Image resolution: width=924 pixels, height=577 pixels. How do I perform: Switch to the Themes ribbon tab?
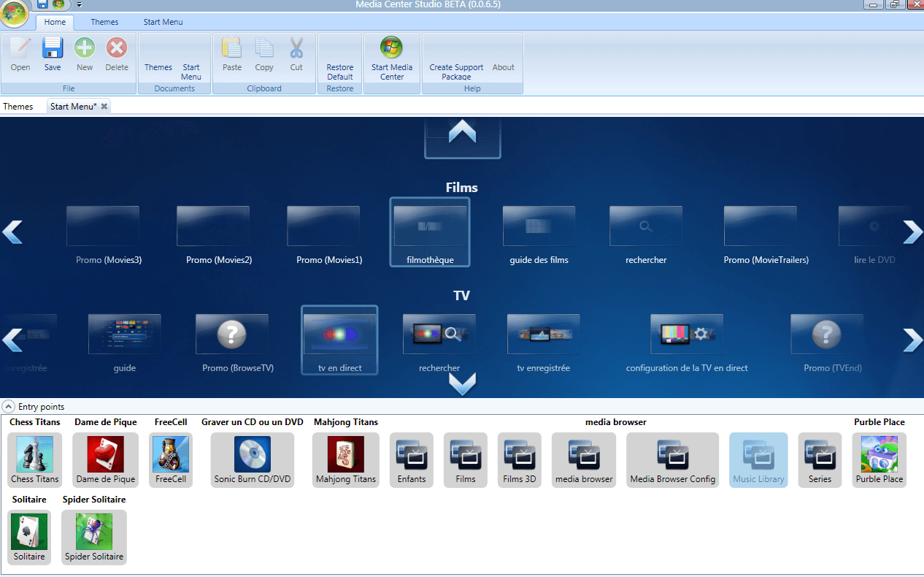point(104,22)
